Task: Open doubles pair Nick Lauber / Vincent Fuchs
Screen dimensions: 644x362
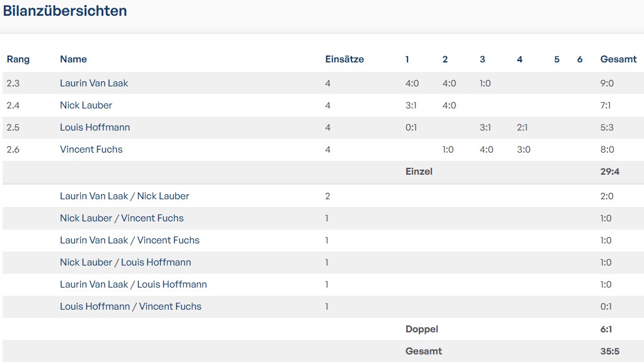Action: 122,218
